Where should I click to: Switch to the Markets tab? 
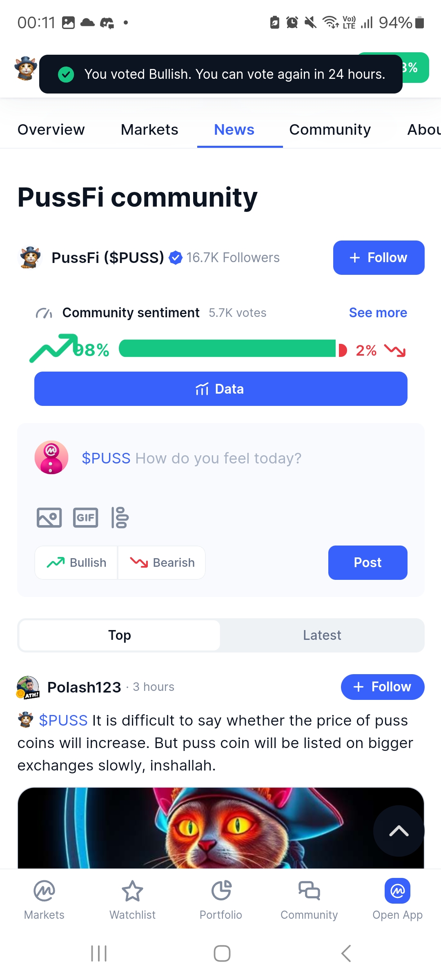pyautogui.click(x=149, y=130)
